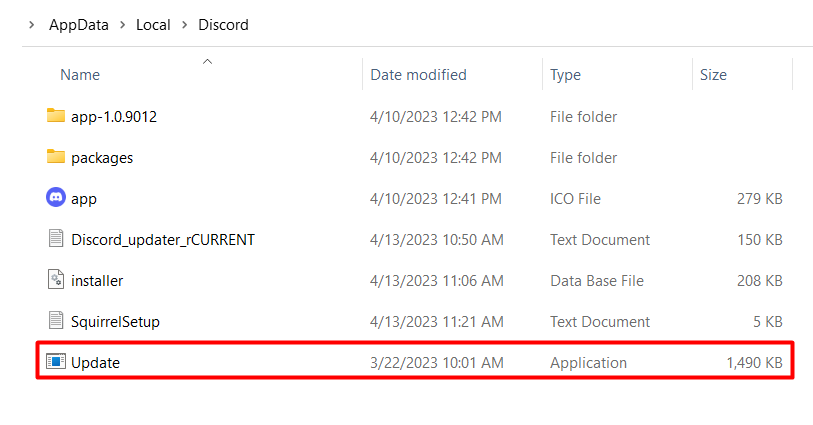Image resolution: width=813 pixels, height=425 pixels.
Task: Sort by the Date modified column header
Action: pos(418,75)
